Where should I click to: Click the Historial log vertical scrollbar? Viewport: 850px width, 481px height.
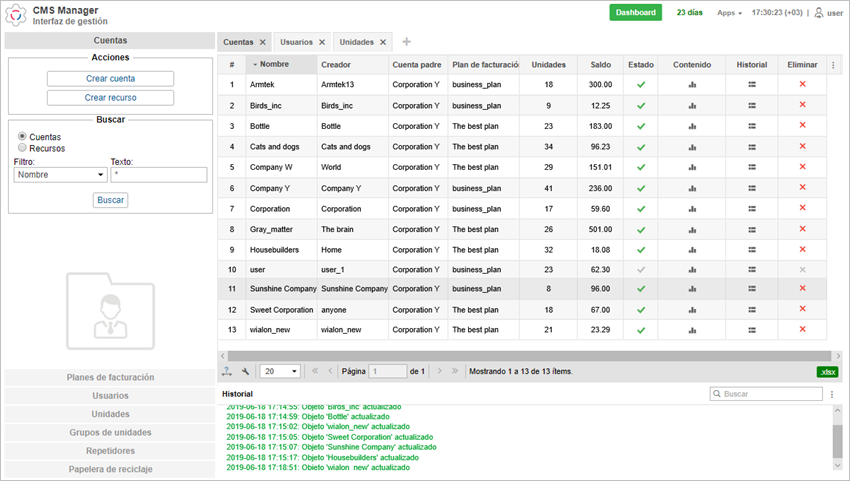[x=838, y=441]
